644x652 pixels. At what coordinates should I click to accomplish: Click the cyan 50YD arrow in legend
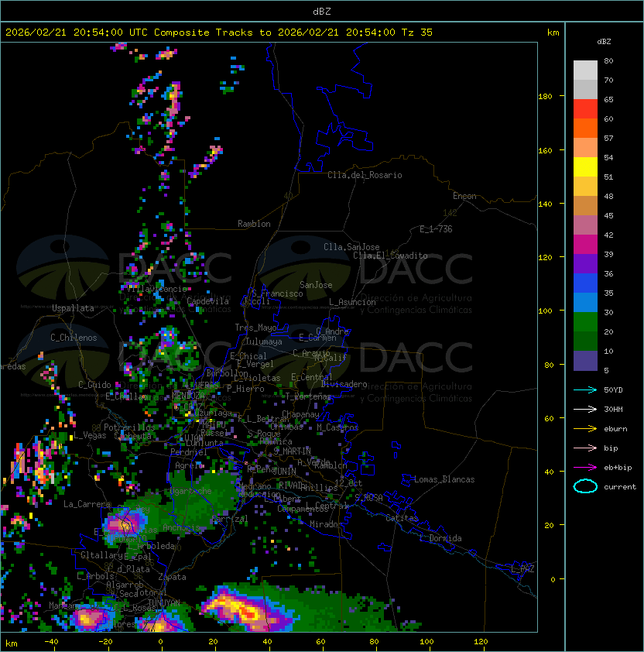[x=585, y=389]
